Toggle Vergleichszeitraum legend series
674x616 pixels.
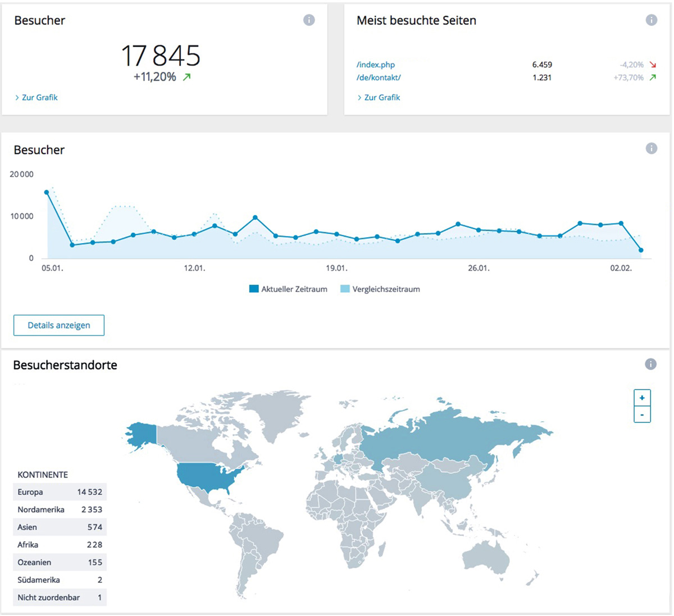pyautogui.click(x=380, y=289)
